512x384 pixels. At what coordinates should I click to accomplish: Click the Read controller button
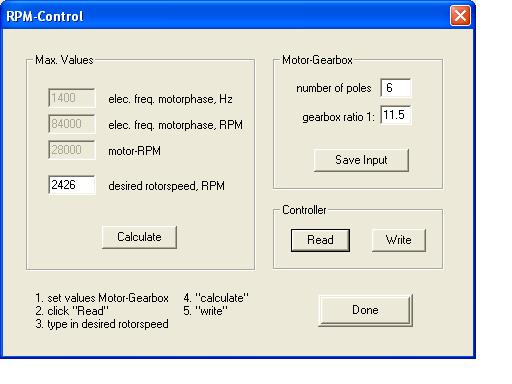(x=320, y=240)
